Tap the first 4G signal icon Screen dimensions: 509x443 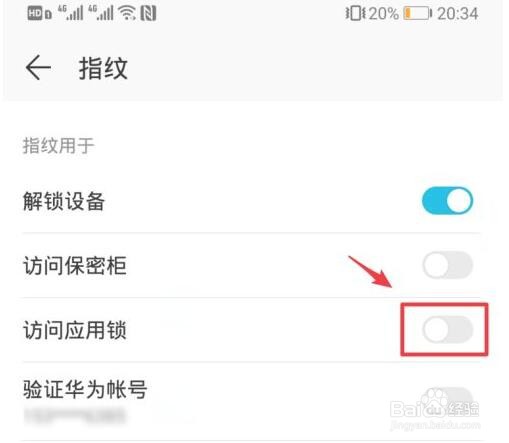70,13
